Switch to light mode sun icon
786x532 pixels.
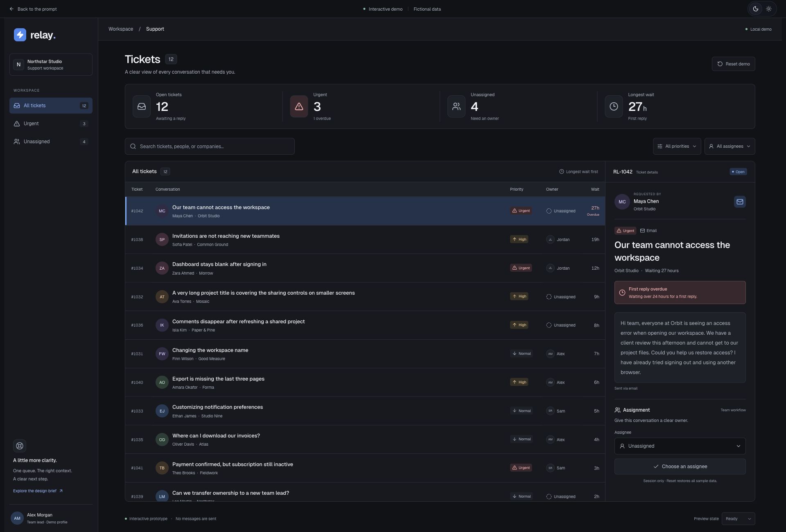[x=769, y=9]
